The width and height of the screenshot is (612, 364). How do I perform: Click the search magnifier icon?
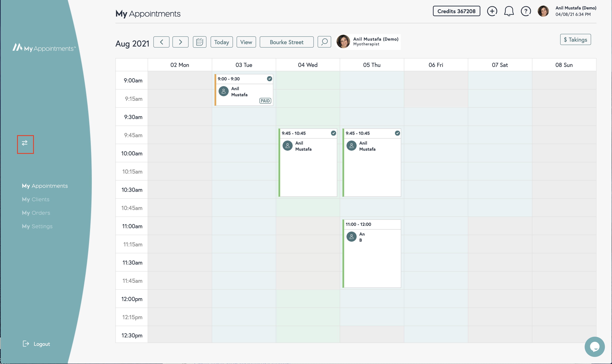point(324,42)
